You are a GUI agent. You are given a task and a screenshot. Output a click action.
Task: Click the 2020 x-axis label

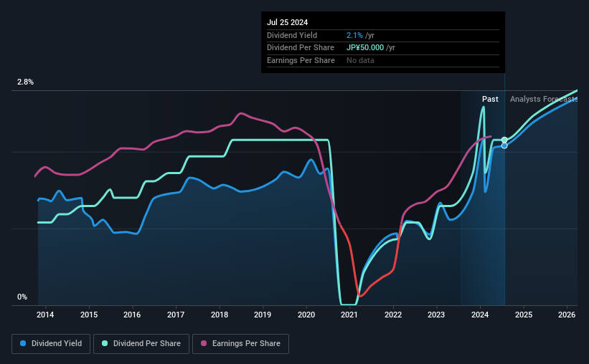(x=306, y=315)
